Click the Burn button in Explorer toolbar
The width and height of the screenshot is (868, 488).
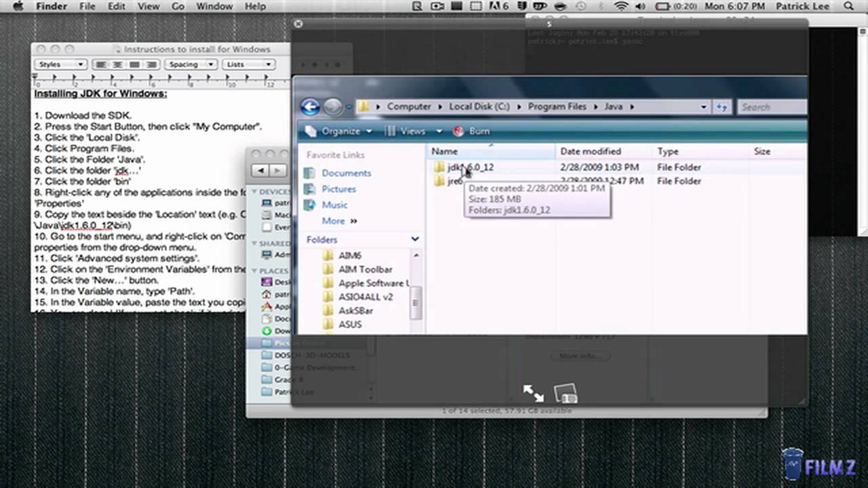coord(471,131)
